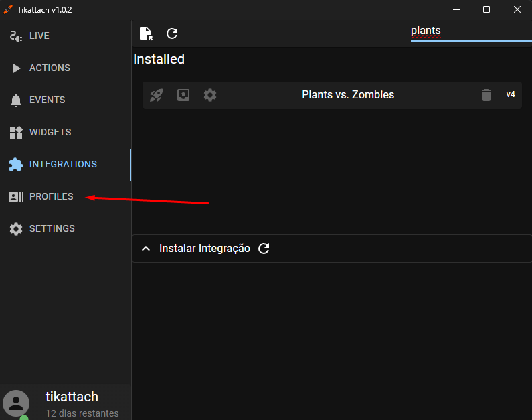The height and width of the screenshot is (420, 532).
Task: Open the EVENTS page
Action: coord(65,100)
